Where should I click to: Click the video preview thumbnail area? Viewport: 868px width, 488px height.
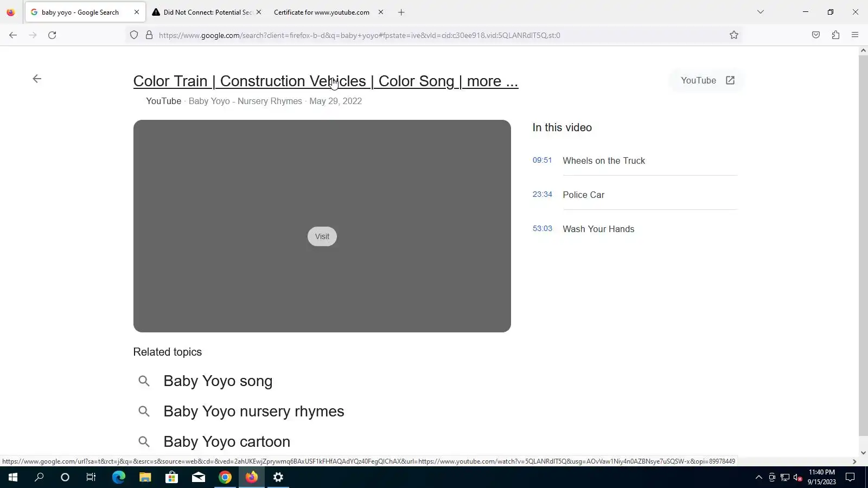click(322, 226)
